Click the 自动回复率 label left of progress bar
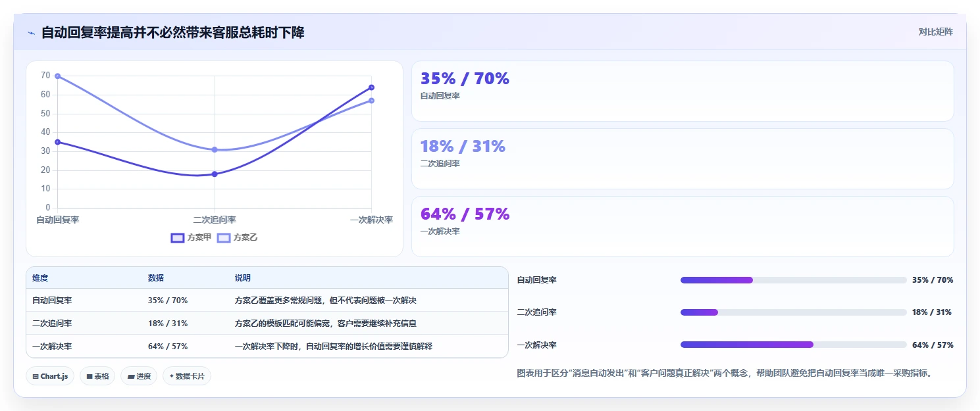The image size is (980, 411). 537,280
